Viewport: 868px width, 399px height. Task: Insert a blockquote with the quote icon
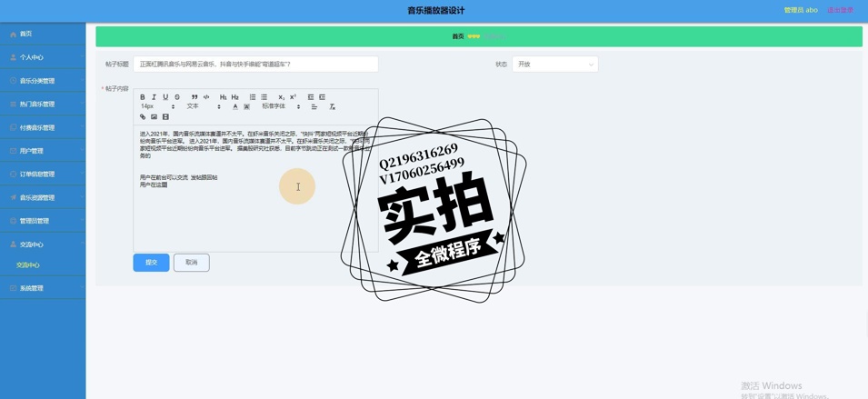(195, 97)
